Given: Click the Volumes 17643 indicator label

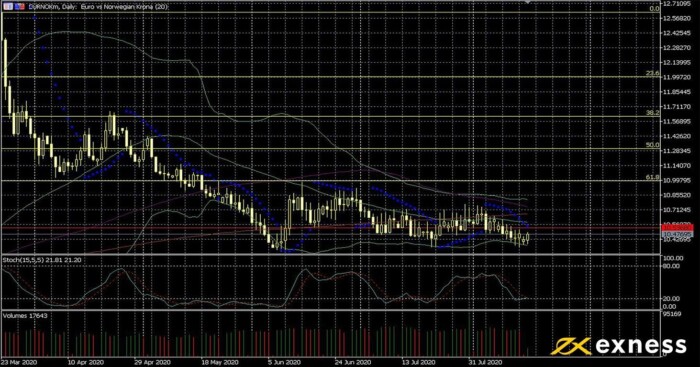Looking at the screenshot, I should click(25, 316).
